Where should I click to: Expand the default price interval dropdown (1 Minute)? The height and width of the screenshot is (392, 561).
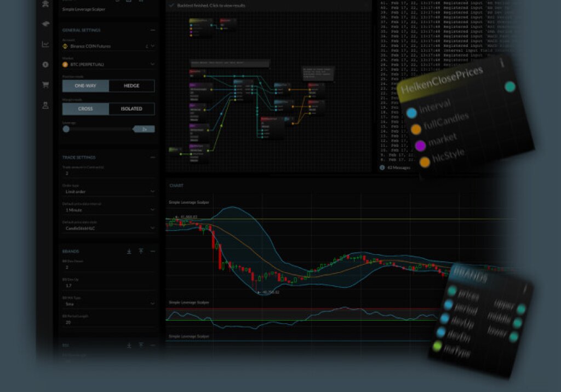point(108,210)
